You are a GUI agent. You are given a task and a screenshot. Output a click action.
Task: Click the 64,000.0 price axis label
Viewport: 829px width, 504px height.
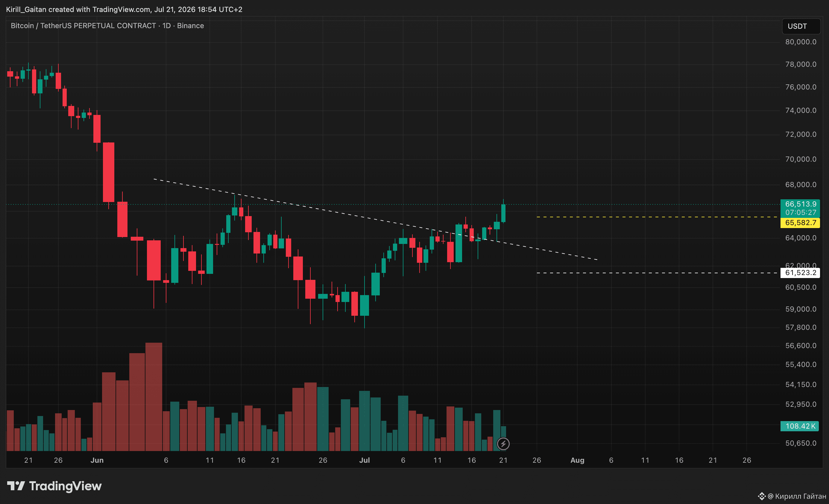pos(801,238)
